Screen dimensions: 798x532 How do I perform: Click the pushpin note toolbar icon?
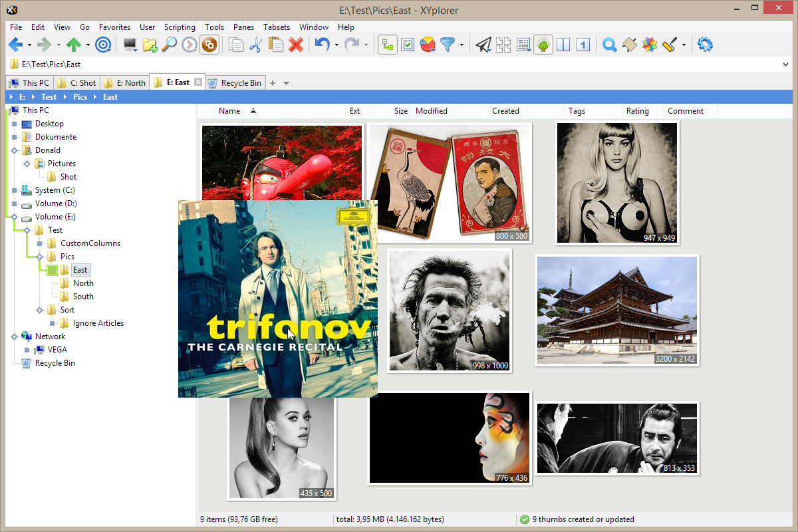pos(629,45)
